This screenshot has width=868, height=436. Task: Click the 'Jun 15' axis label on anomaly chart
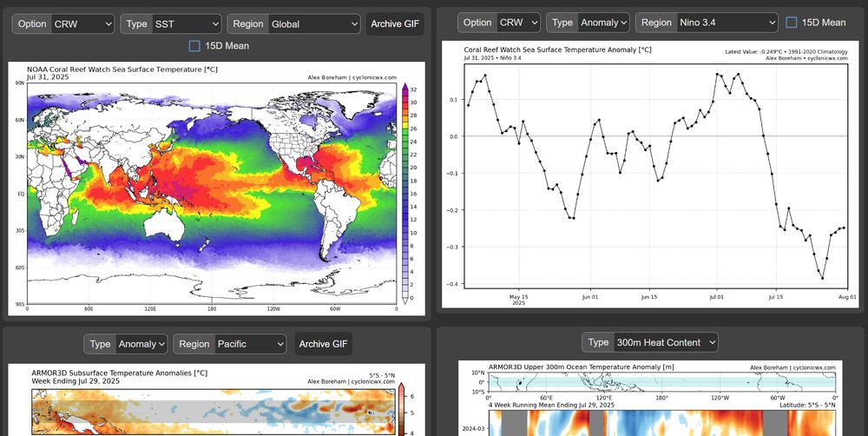coord(649,297)
